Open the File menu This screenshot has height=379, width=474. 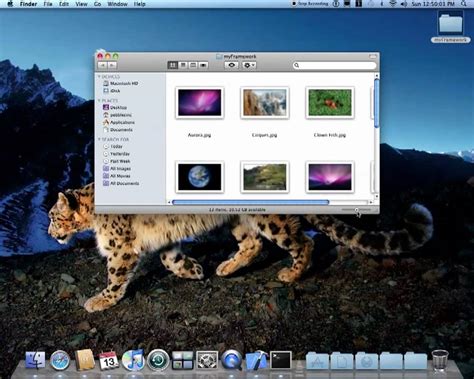click(48, 4)
